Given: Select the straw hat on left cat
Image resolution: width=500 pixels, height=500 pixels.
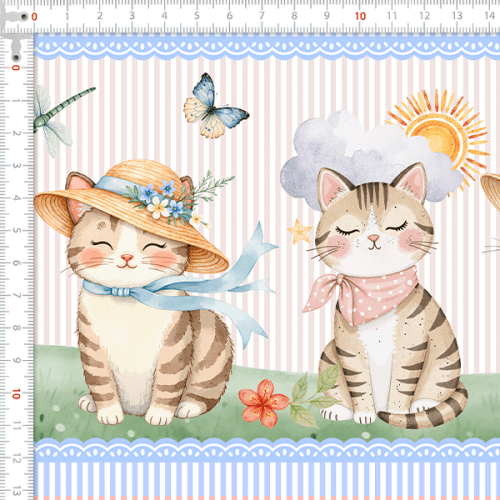Looking at the screenshot, I should tap(132, 213).
